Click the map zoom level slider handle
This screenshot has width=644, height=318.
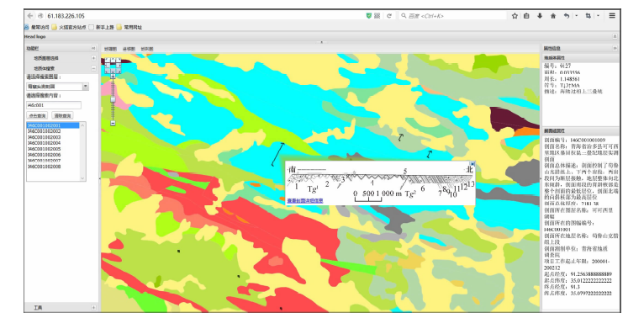pos(113,99)
